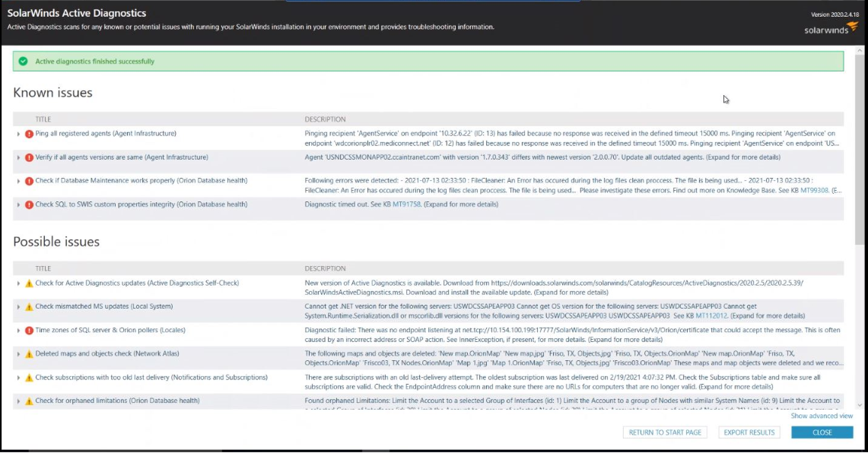
Task: Click 'Cannot get .NET version' description
Action: point(555,311)
